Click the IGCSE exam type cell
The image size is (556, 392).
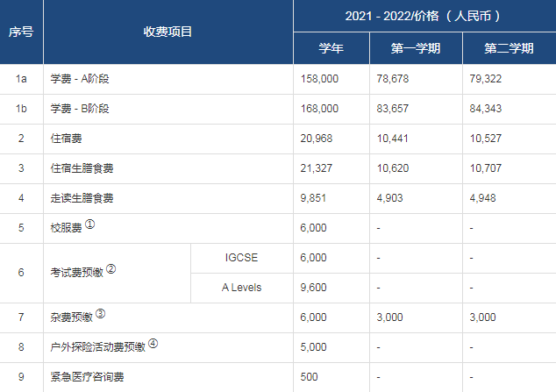(x=241, y=258)
